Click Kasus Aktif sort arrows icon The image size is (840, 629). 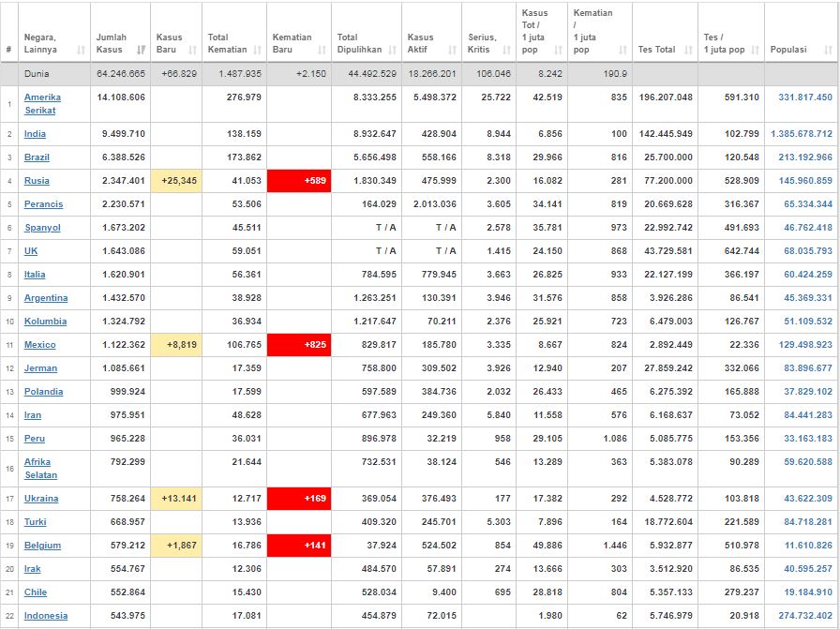coord(452,50)
